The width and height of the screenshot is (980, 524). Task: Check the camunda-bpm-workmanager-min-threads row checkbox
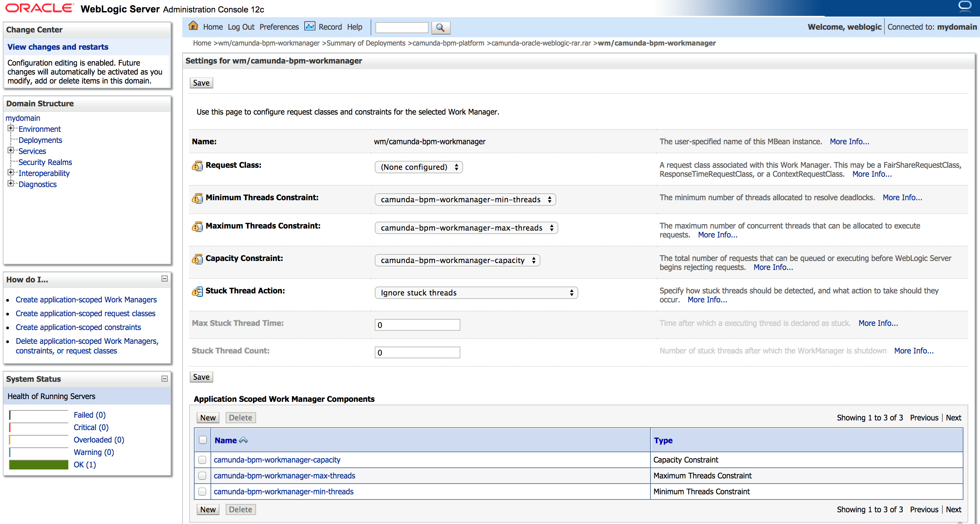pyautogui.click(x=203, y=492)
